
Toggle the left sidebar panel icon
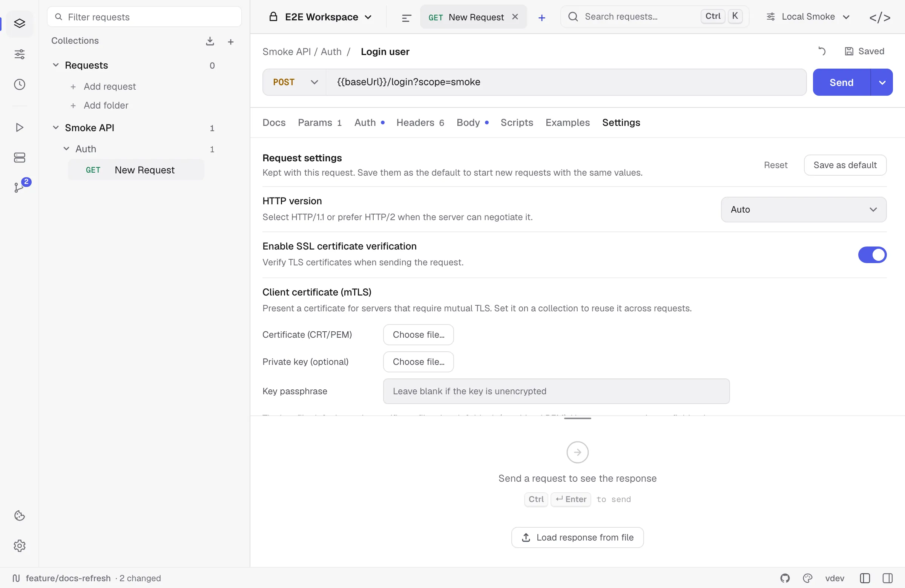click(865, 578)
